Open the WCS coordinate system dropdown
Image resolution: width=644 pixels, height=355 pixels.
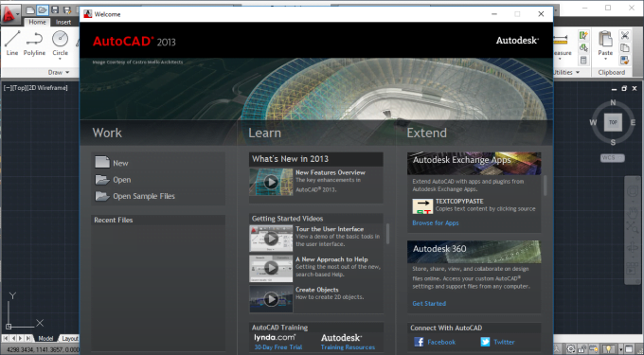click(x=613, y=157)
